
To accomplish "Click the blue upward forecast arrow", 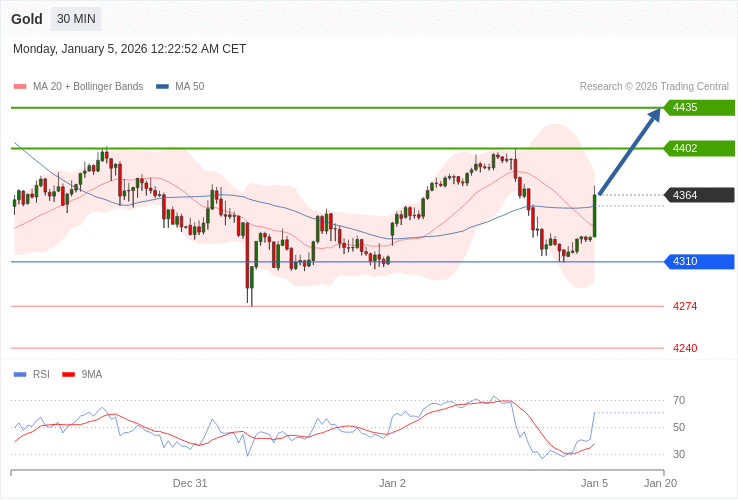I will click(631, 150).
